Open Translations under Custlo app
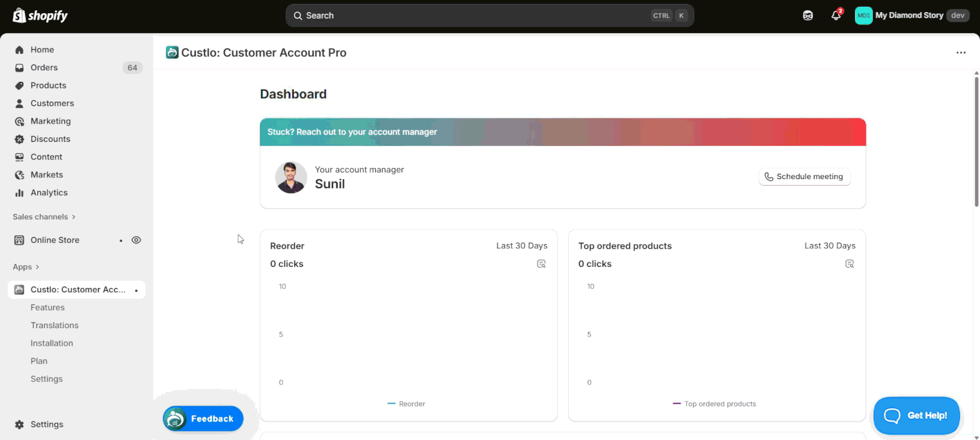The width and height of the screenshot is (980, 440). coord(55,325)
